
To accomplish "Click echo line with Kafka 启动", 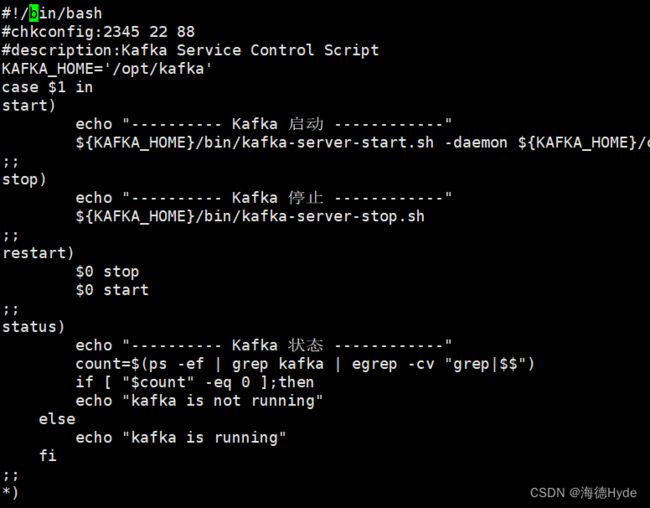I will point(264,124).
